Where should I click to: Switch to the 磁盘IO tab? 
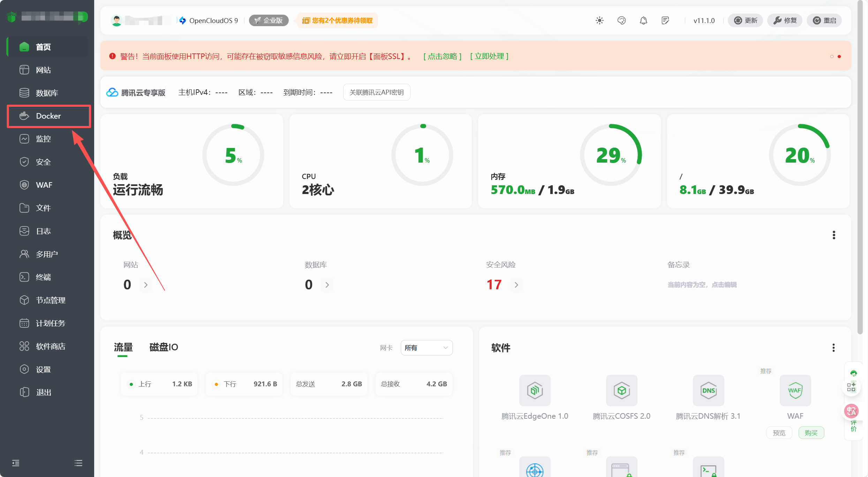coord(164,347)
